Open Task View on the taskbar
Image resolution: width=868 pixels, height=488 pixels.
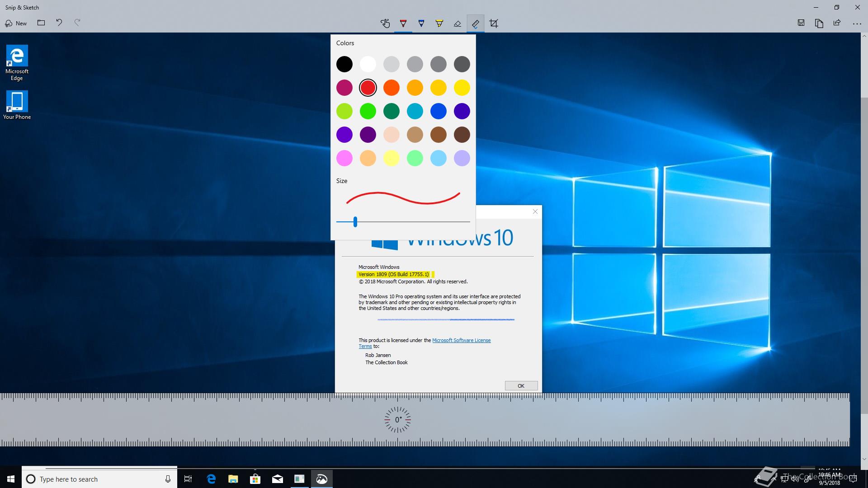tap(188, 479)
